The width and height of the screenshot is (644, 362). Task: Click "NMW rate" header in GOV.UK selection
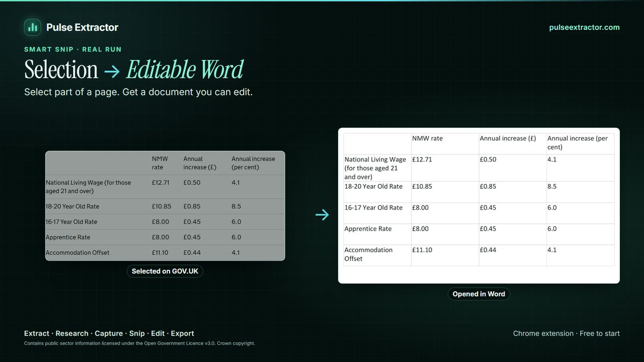(x=160, y=163)
